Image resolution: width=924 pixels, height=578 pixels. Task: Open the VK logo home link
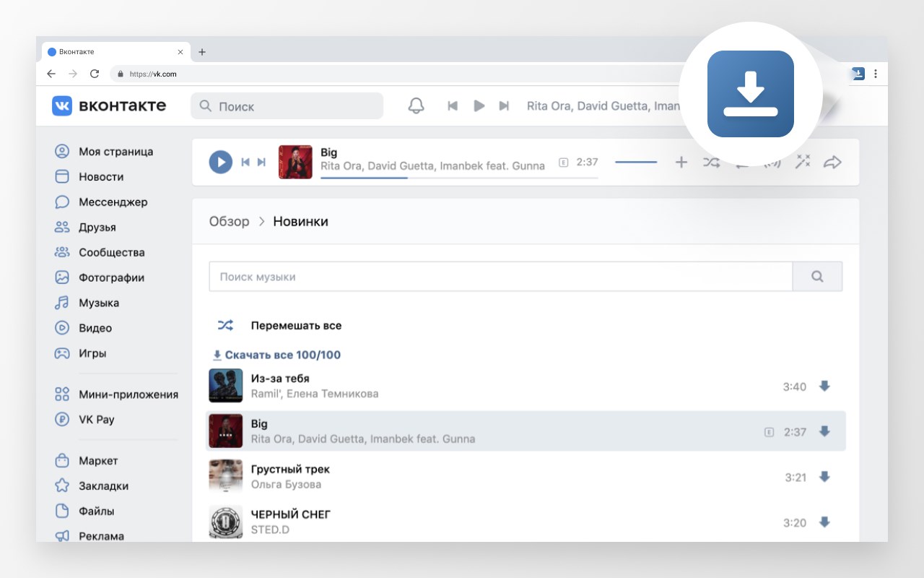tap(109, 105)
